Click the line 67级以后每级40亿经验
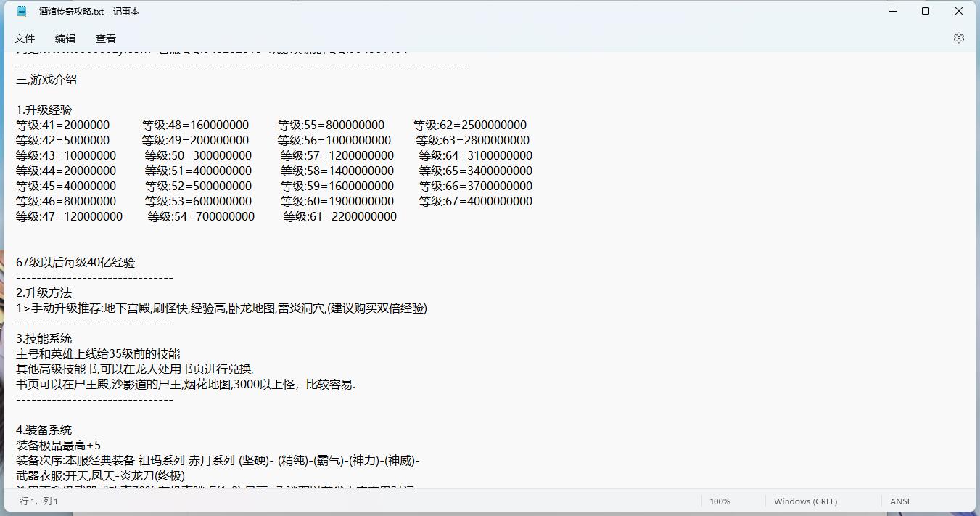The height and width of the screenshot is (516, 980). (x=75, y=262)
